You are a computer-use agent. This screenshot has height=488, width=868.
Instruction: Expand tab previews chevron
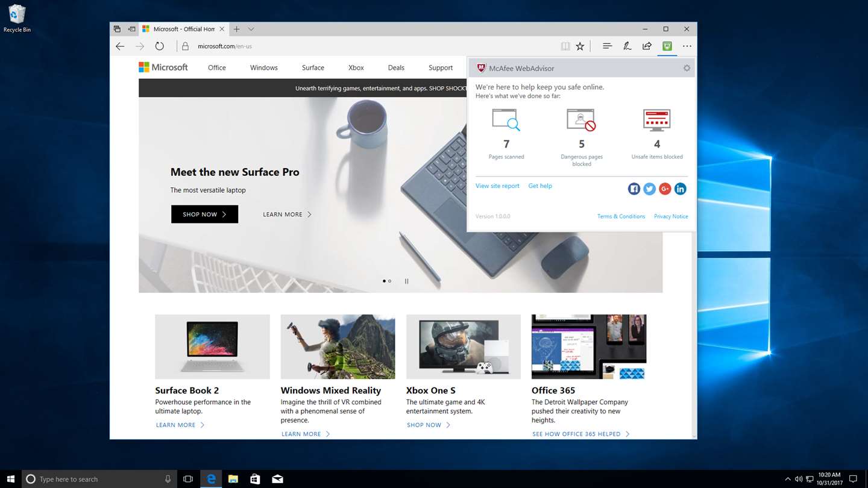coord(251,29)
